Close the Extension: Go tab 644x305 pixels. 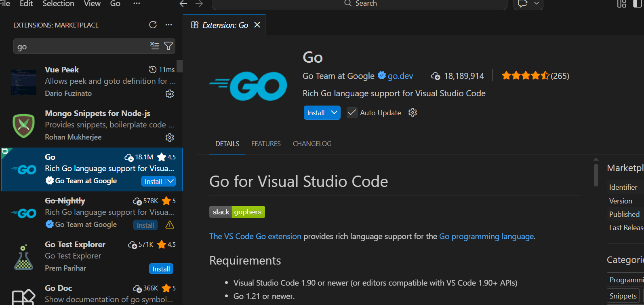(x=257, y=25)
